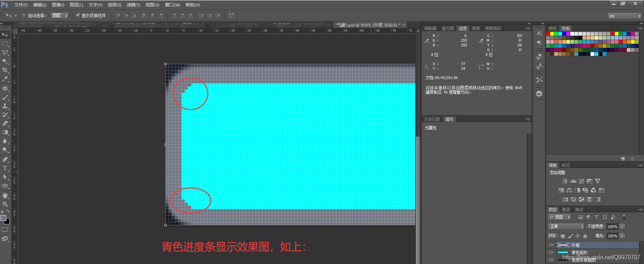Select the Zoom tool
Viewport: 644px width, 264px height.
tap(5, 204)
